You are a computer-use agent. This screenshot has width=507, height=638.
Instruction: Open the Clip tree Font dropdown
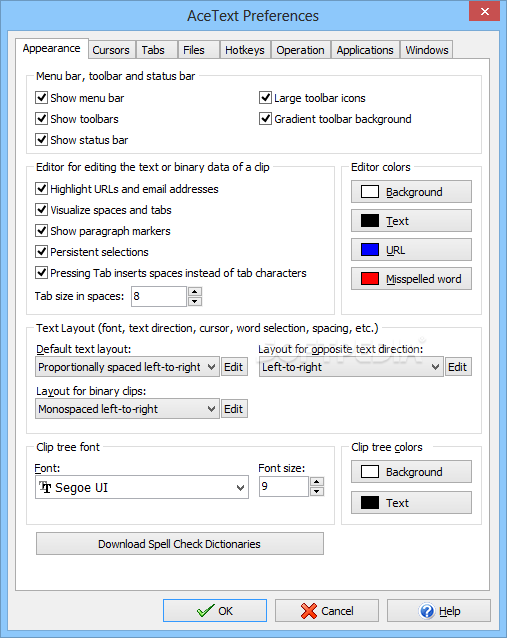[142, 487]
